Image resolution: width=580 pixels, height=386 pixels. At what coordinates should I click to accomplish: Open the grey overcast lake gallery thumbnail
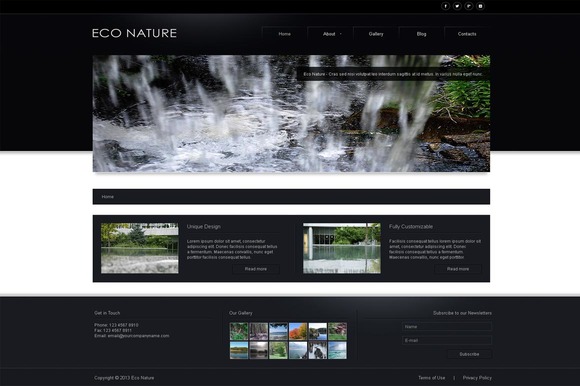pyautogui.click(x=259, y=350)
